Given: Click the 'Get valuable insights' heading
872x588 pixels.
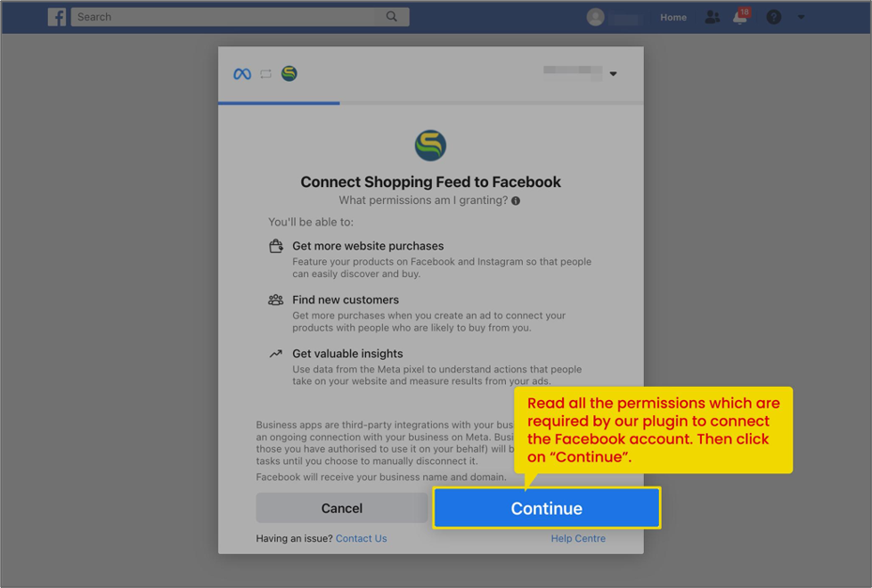Looking at the screenshot, I should pos(347,354).
